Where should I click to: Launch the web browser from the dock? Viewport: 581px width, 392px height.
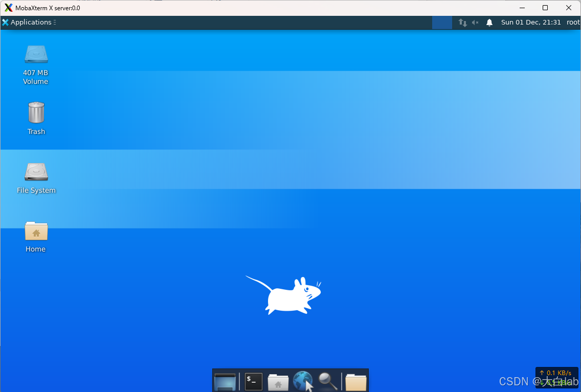[303, 381]
